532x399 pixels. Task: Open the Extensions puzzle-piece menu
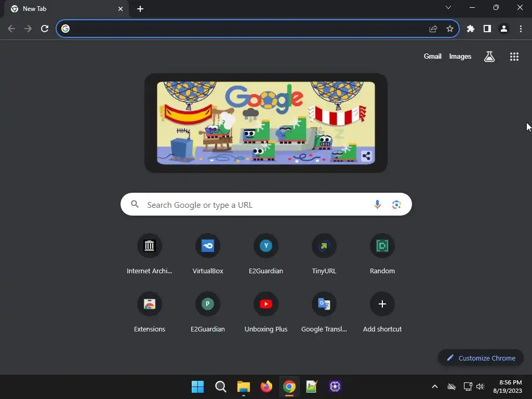pyautogui.click(x=471, y=29)
